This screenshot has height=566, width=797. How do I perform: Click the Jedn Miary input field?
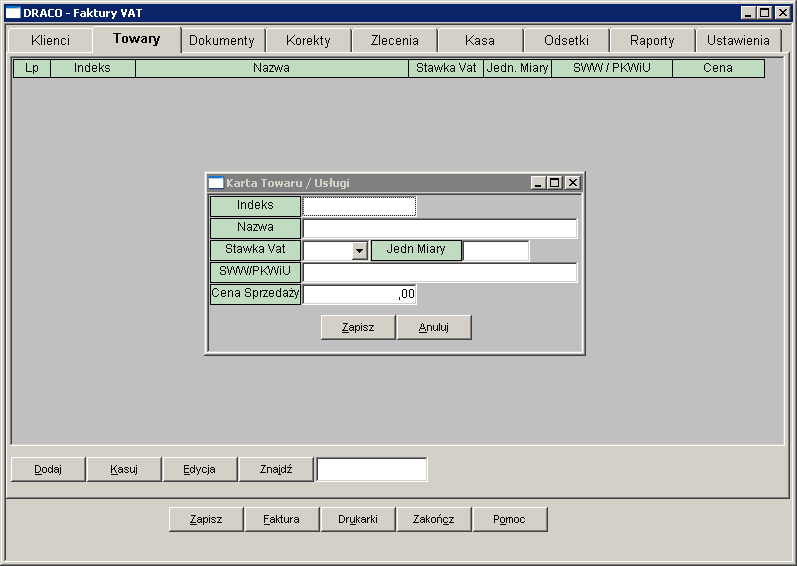point(496,250)
